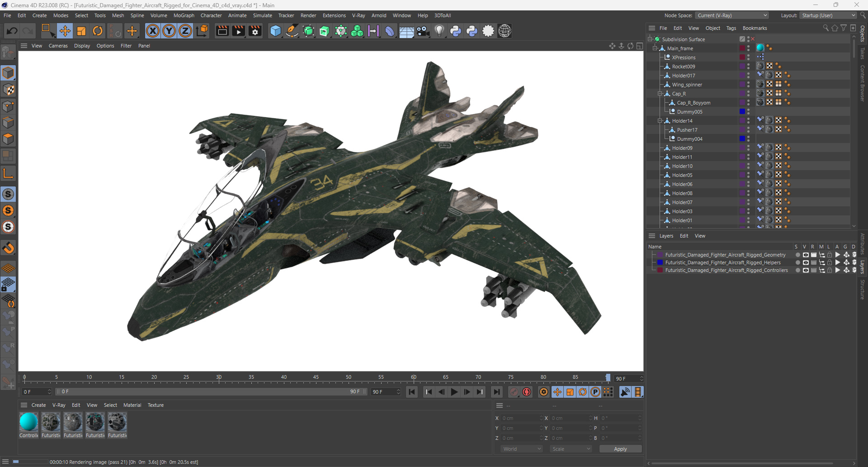Play the animation forward
The image size is (868, 467).
coord(454,392)
